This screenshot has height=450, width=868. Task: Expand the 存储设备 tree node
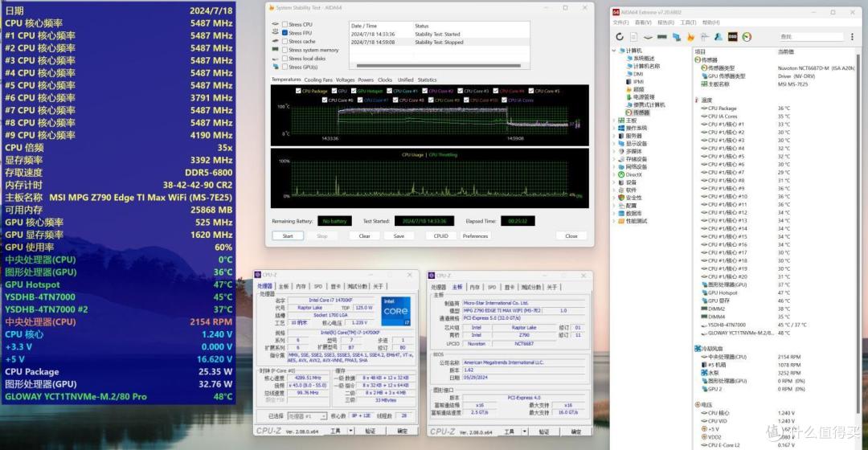coord(615,159)
